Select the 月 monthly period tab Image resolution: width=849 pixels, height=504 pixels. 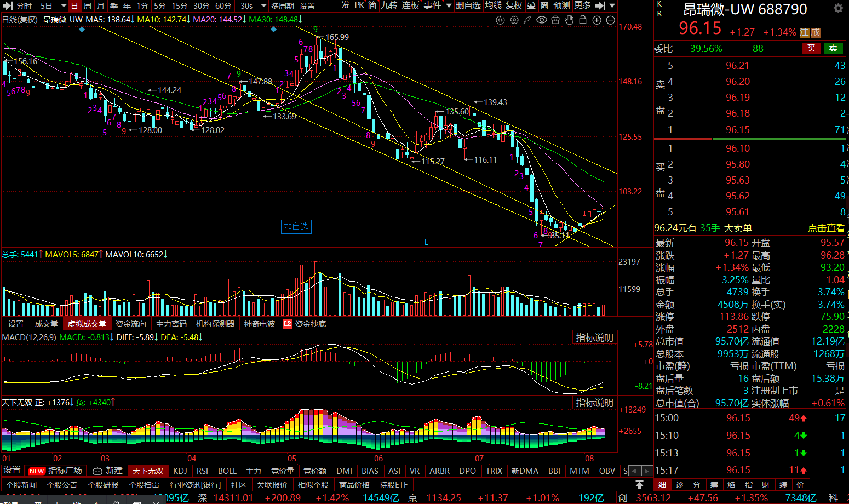pos(100,5)
